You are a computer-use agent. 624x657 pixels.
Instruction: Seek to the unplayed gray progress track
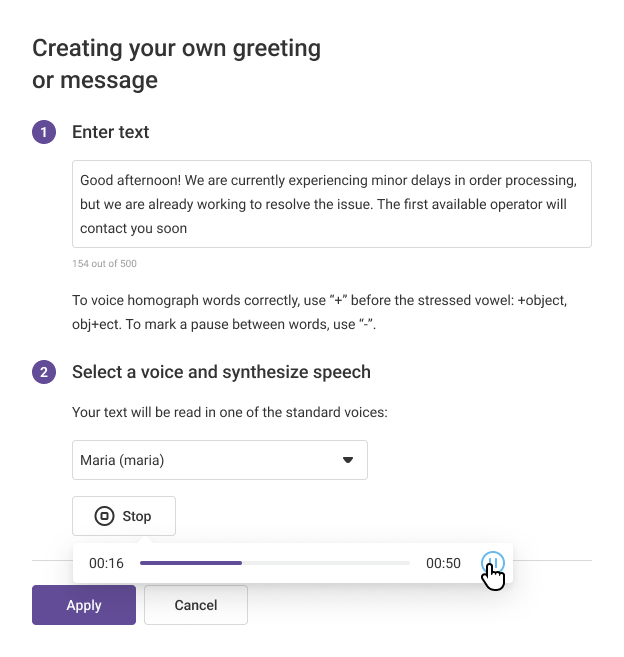(325, 563)
